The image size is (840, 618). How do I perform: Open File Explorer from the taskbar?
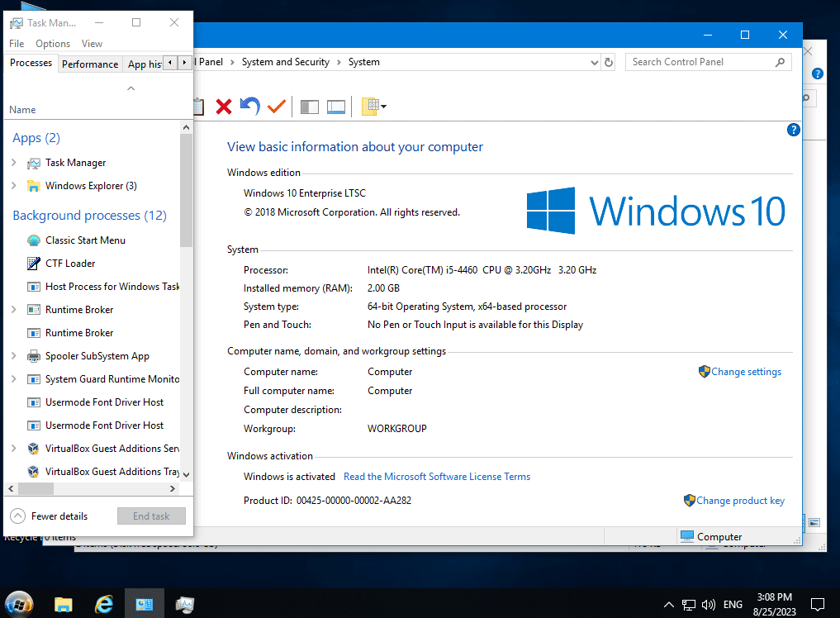64,605
